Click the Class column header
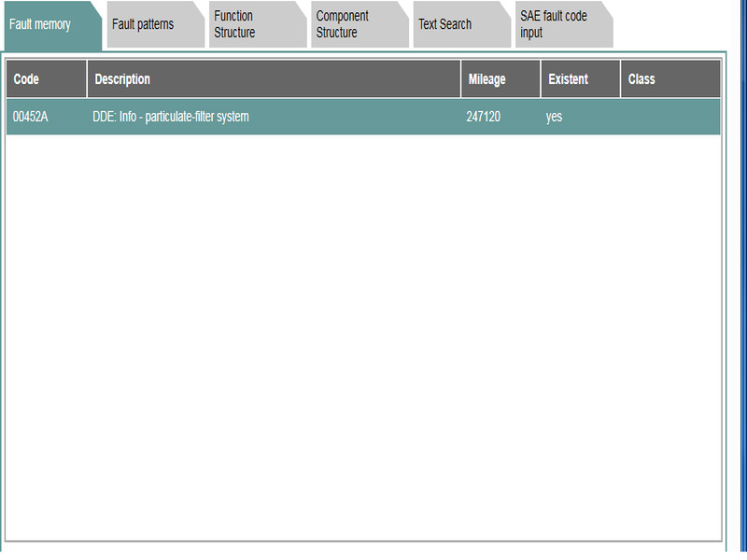Image resolution: width=747 pixels, height=560 pixels. [x=669, y=79]
